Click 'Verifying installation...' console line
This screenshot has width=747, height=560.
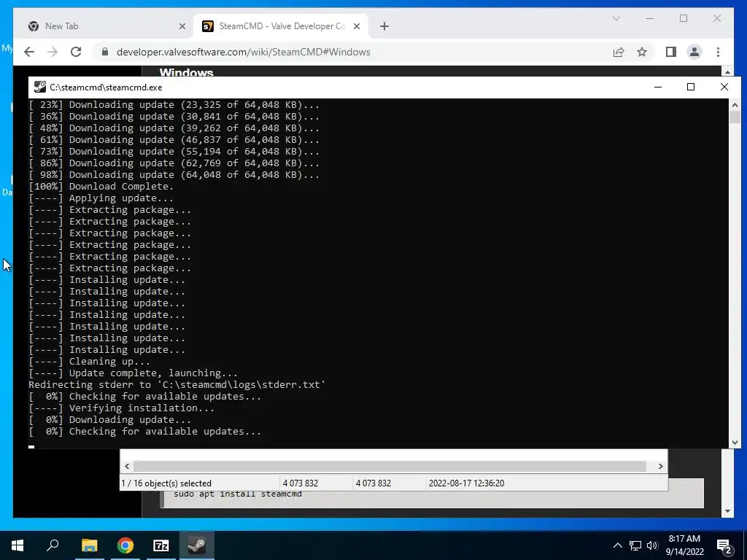coord(122,408)
